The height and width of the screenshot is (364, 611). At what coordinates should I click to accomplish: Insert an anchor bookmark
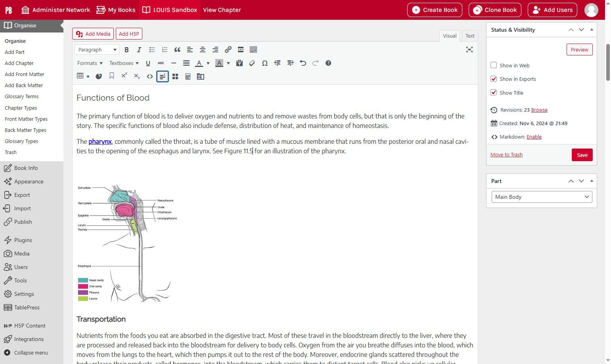coord(111,76)
